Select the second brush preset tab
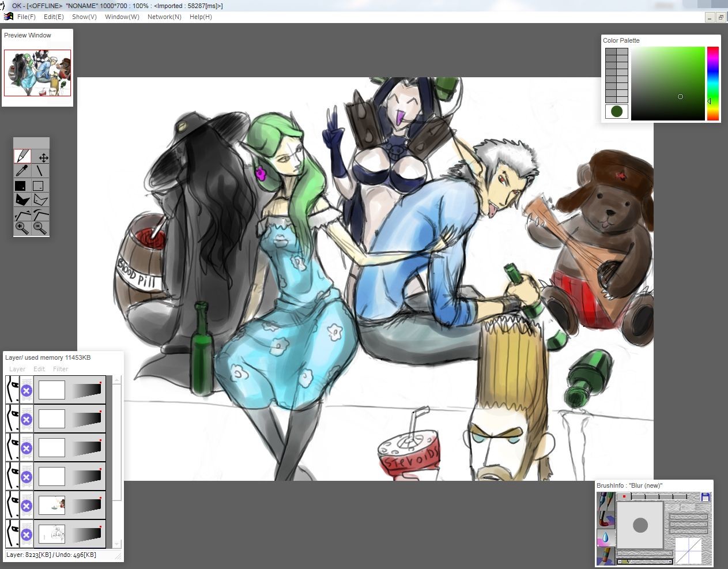 tap(639, 496)
